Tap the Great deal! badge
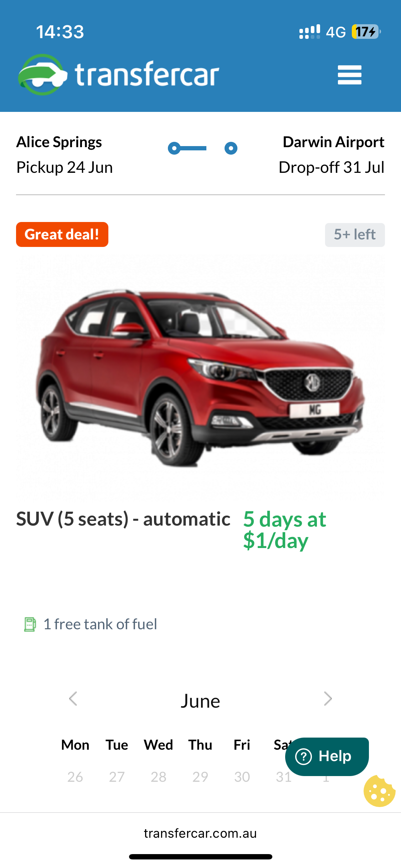 (x=62, y=234)
